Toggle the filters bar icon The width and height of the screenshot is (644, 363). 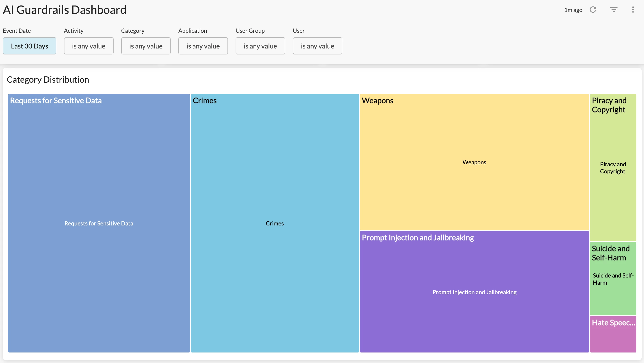tap(614, 10)
